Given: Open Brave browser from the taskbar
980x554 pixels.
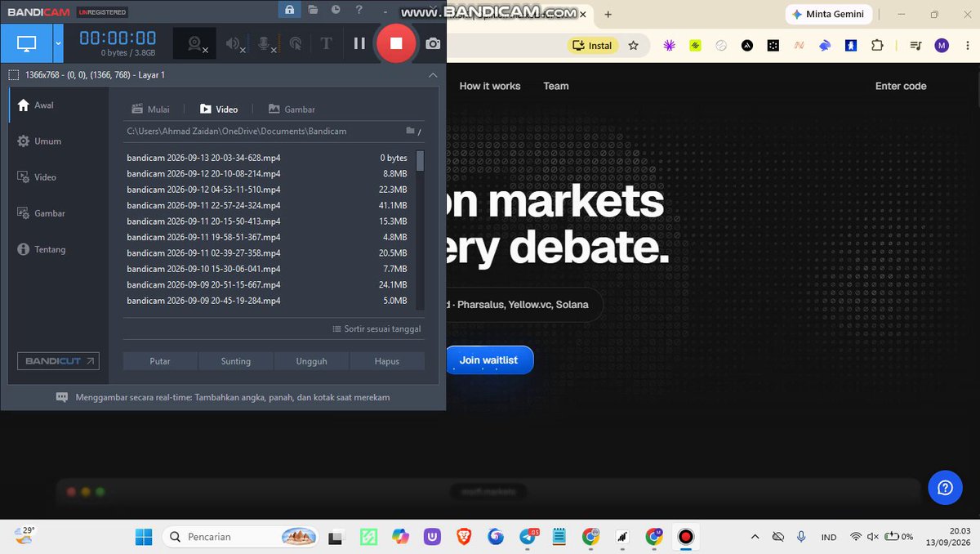Looking at the screenshot, I should [x=464, y=537].
